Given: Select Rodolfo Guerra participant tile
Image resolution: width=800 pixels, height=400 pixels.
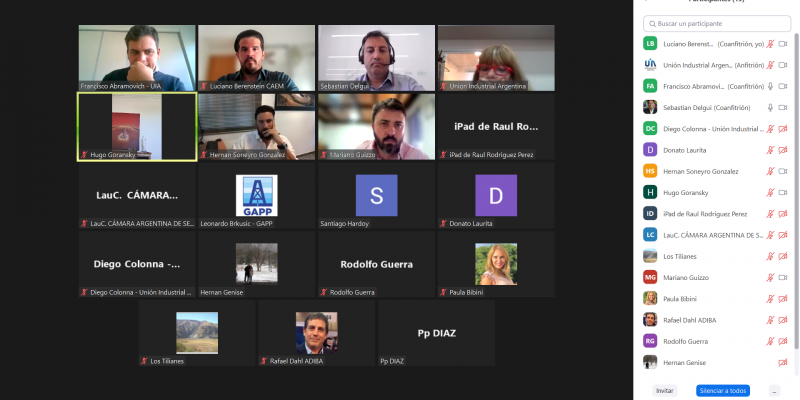Looking at the screenshot, I should [x=377, y=264].
